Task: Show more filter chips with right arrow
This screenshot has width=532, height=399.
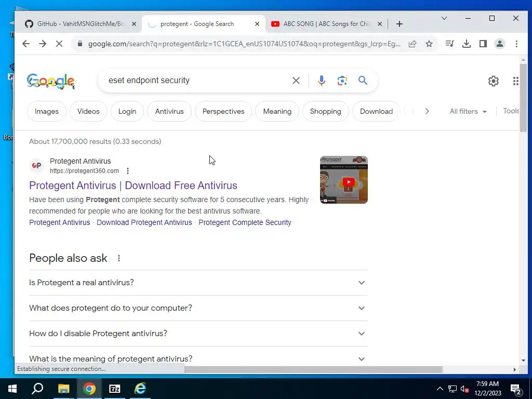Action: click(x=427, y=111)
